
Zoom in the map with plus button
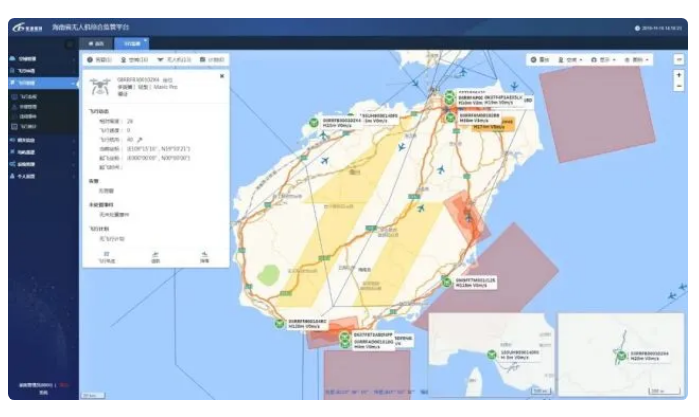click(x=679, y=75)
